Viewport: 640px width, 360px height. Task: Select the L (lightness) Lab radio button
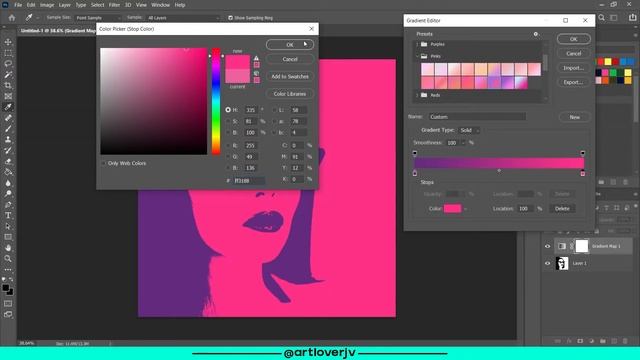[x=274, y=110]
